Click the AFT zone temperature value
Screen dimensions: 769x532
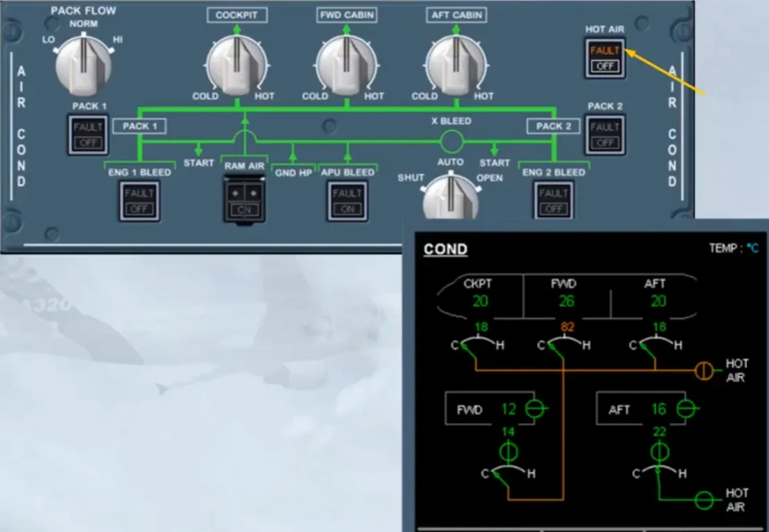click(x=658, y=301)
